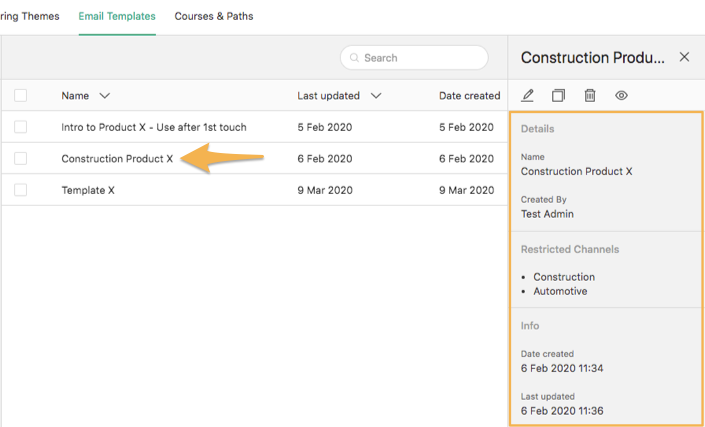
Task: Sort by the Date created column
Action: (x=469, y=96)
